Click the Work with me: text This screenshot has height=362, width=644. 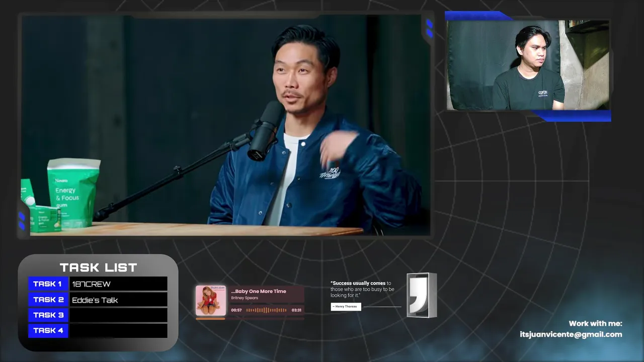(596, 324)
